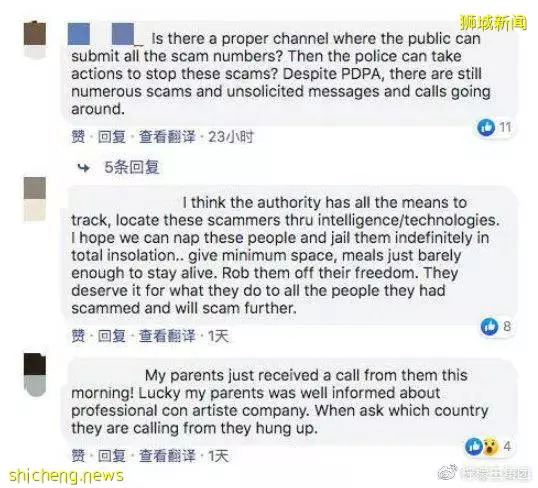View translation of the con artiste comment
538x488 pixels.
pos(167,456)
